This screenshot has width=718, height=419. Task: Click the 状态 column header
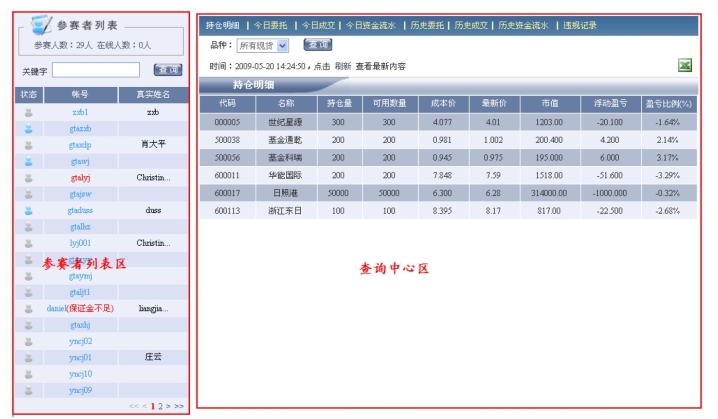point(29,95)
